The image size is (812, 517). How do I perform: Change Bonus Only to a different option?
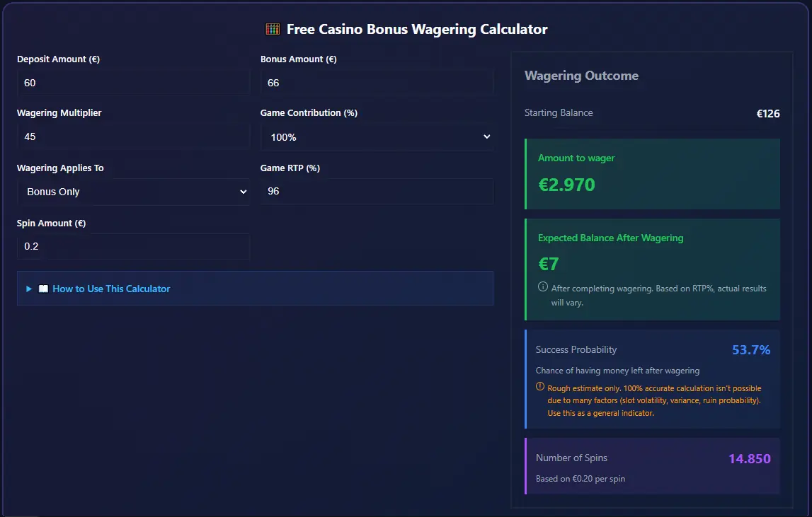coord(133,192)
